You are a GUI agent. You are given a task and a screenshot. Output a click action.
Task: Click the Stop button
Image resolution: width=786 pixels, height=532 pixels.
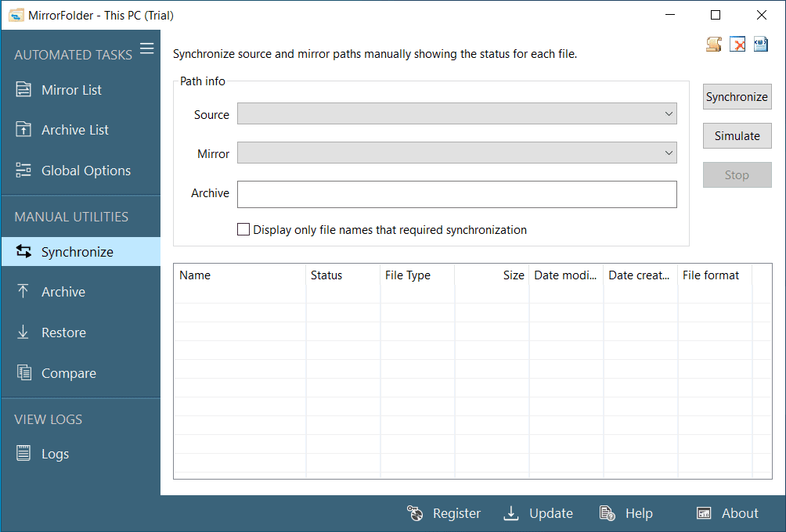737,174
